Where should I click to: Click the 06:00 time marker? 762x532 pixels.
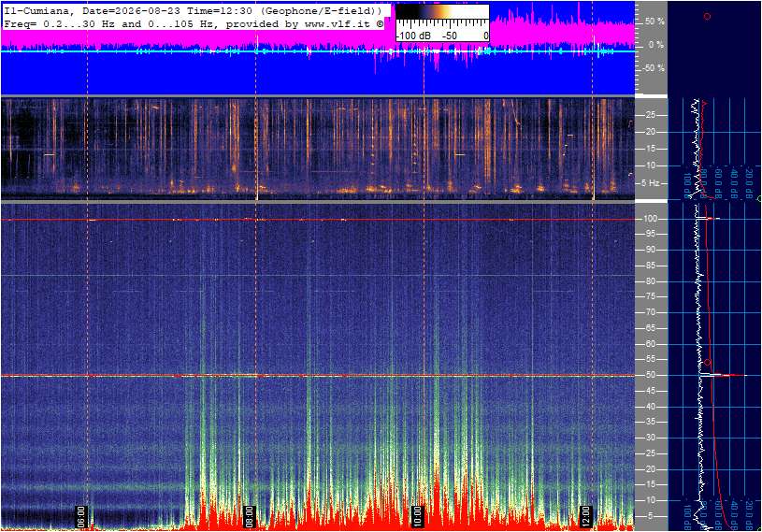tap(80, 516)
